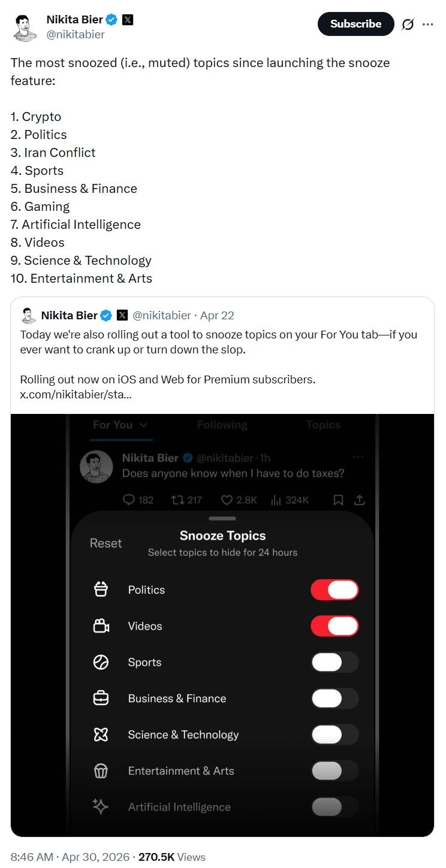Open the post options menu via three dots
The image size is (446, 868).
click(429, 24)
